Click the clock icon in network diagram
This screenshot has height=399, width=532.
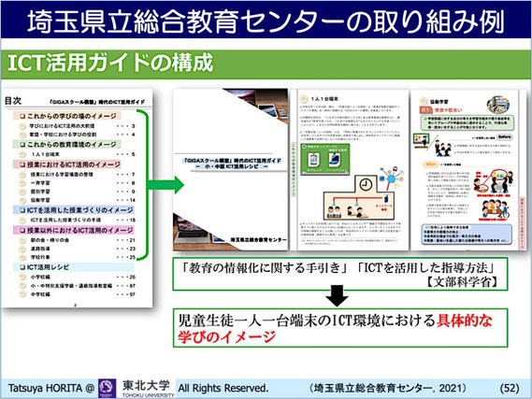pyautogui.click(x=365, y=184)
